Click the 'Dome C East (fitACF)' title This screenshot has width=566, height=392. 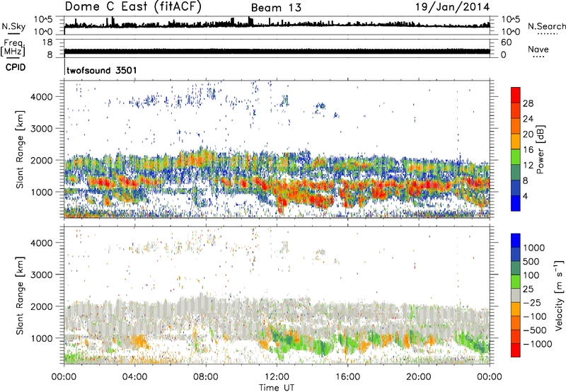point(133,6)
